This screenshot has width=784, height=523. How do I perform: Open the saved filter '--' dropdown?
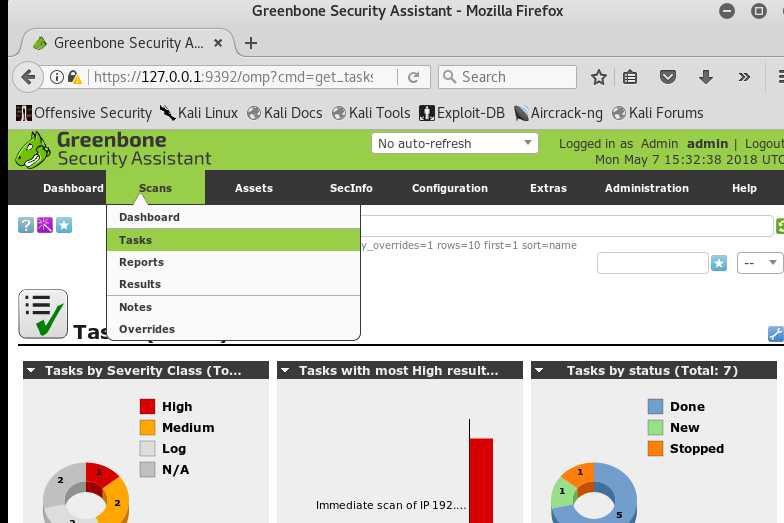tap(760, 263)
